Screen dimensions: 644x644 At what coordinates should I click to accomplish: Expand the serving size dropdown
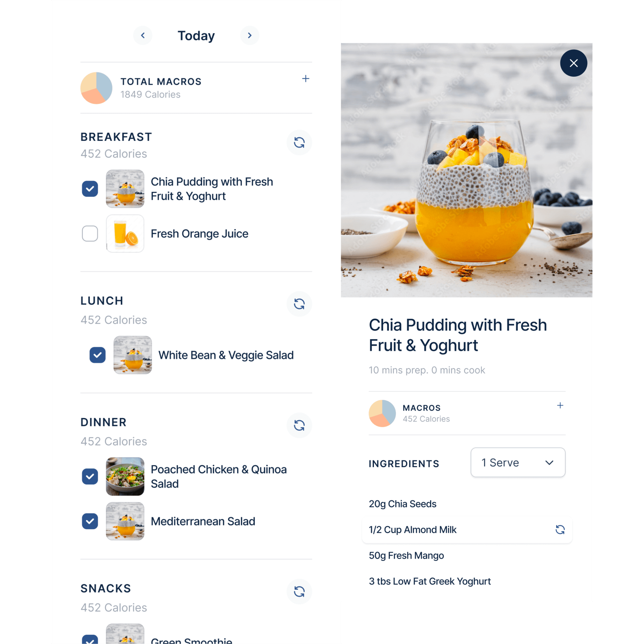[x=518, y=462]
